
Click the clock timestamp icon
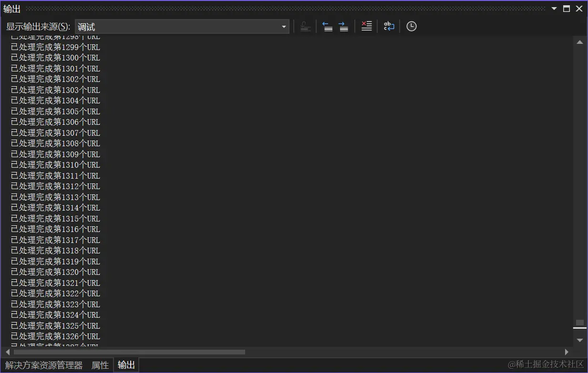[x=412, y=27]
